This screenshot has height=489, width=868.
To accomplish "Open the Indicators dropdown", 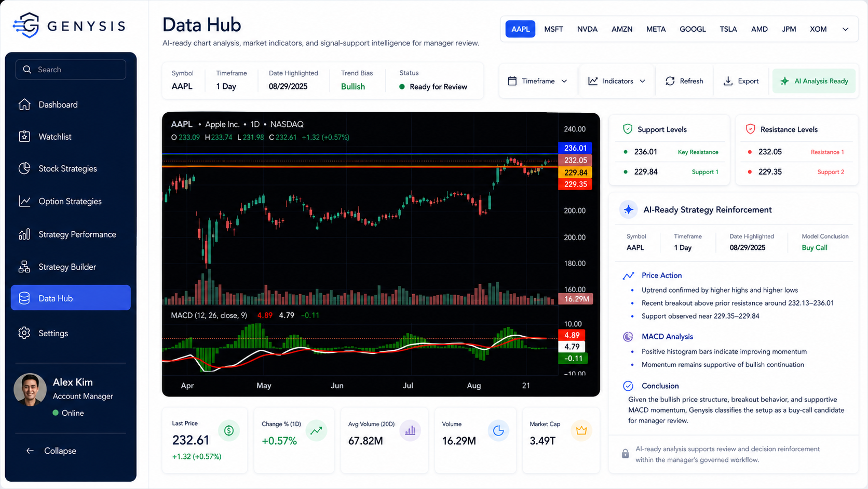I will pyautogui.click(x=617, y=81).
